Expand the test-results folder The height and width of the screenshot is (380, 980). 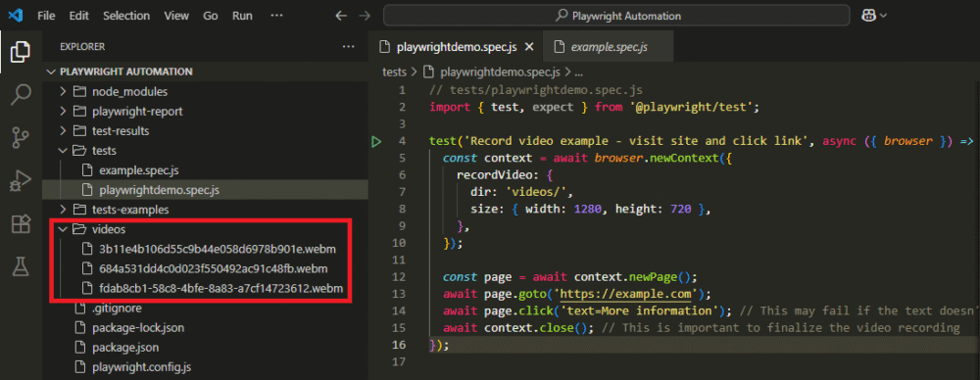(63, 131)
